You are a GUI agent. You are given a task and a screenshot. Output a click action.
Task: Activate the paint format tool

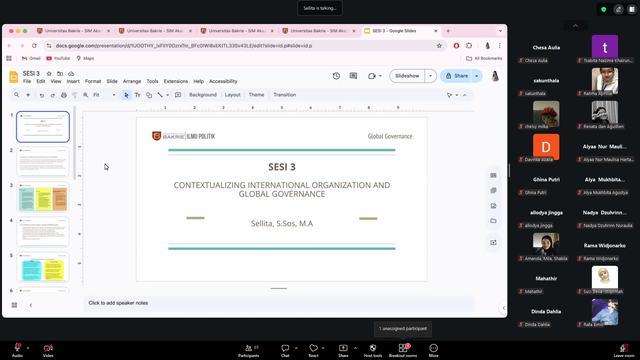[x=75, y=95]
